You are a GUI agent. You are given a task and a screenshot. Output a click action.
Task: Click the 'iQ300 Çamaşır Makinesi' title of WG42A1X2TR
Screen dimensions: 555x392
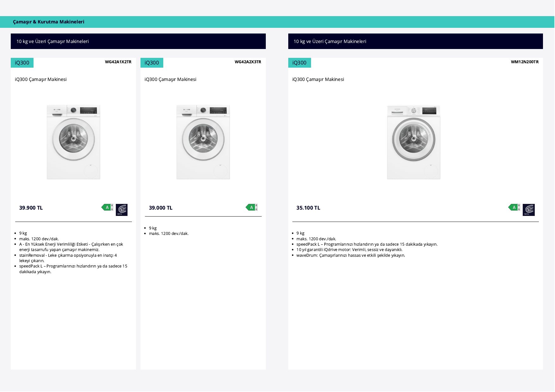pos(41,79)
